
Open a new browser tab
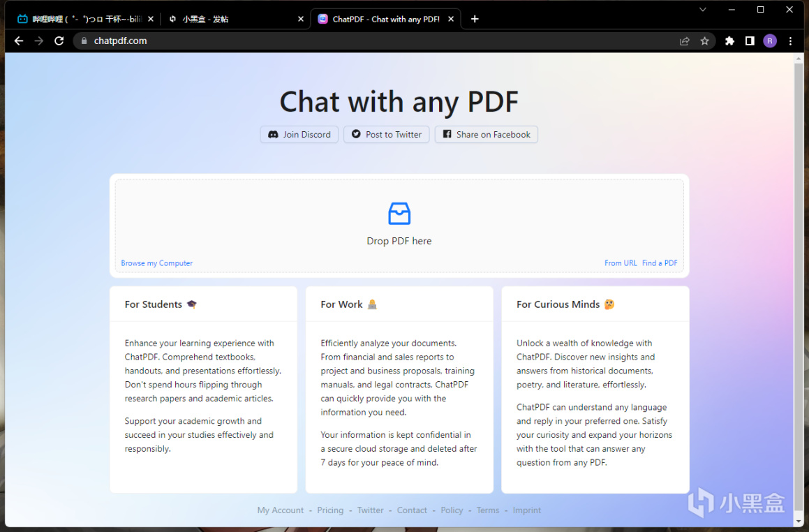click(475, 19)
